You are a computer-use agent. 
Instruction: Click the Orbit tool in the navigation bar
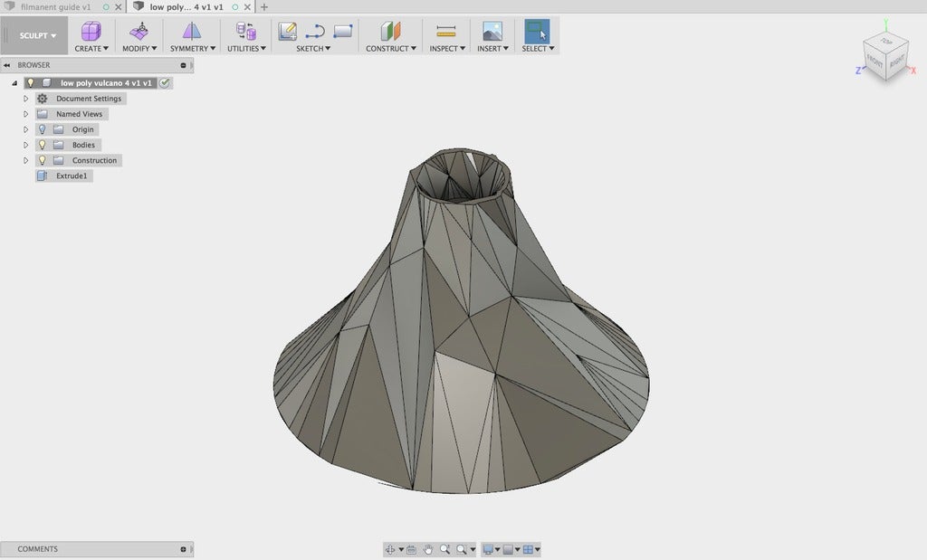[390, 548]
